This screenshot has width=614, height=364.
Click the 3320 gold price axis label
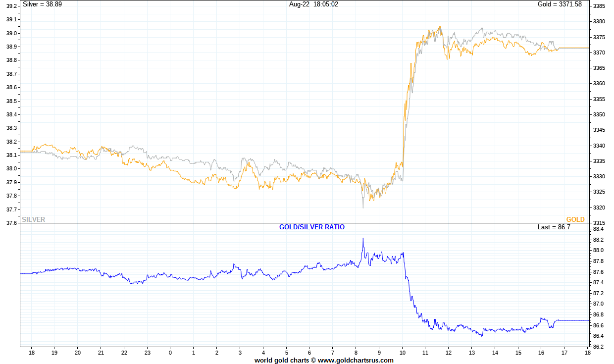click(600, 208)
